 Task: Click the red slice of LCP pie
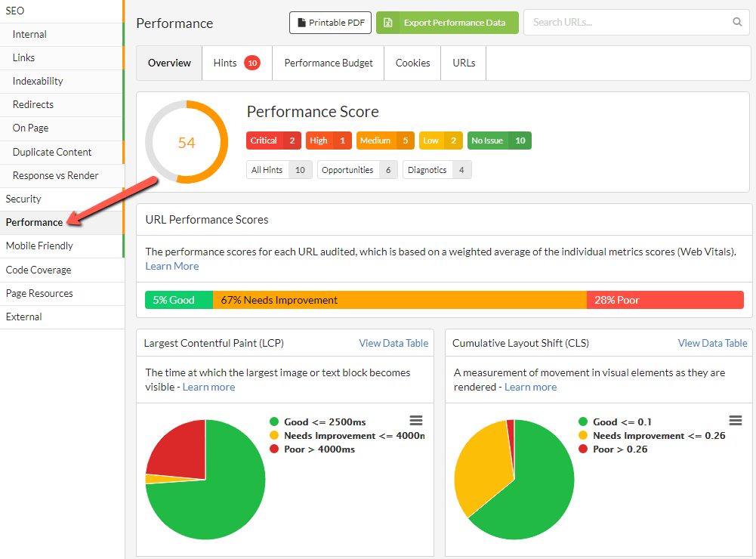[184, 451]
